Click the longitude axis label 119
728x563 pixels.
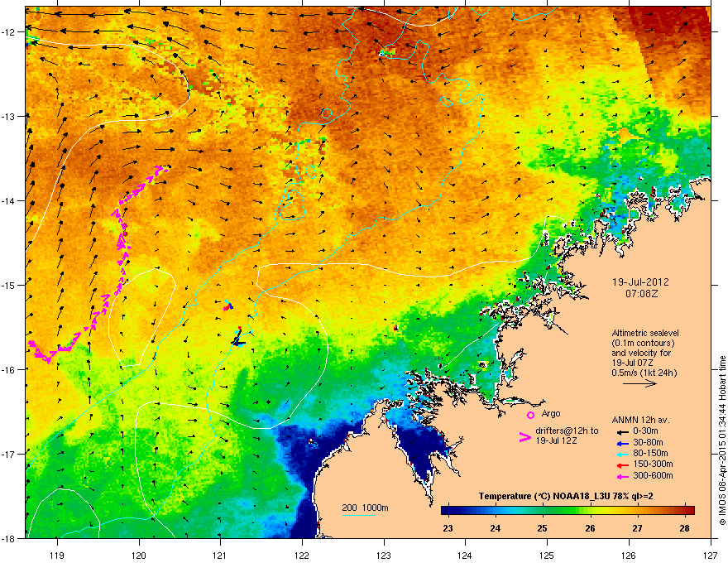pos(57,555)
